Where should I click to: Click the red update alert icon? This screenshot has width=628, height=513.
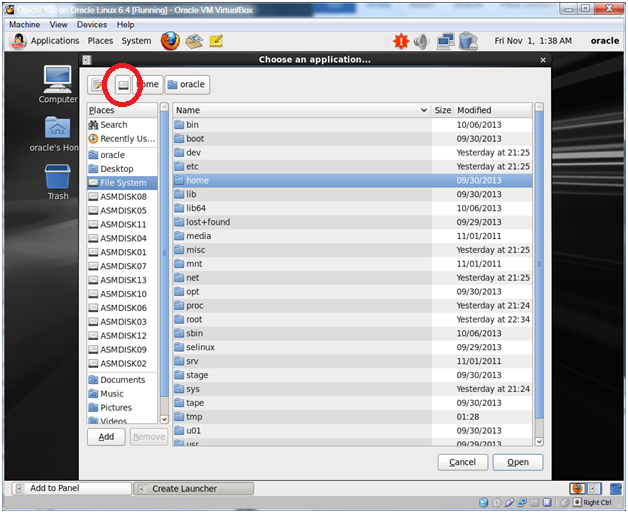(401, 41)
